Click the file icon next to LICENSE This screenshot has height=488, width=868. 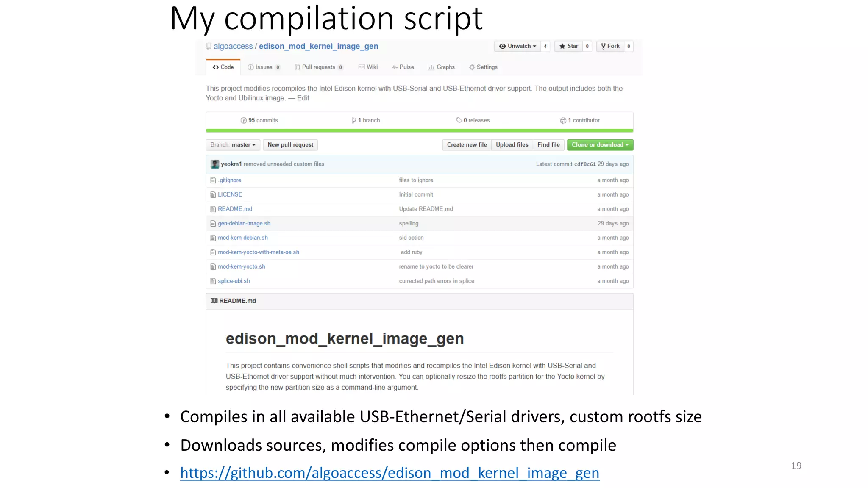(x=213, y=195)
